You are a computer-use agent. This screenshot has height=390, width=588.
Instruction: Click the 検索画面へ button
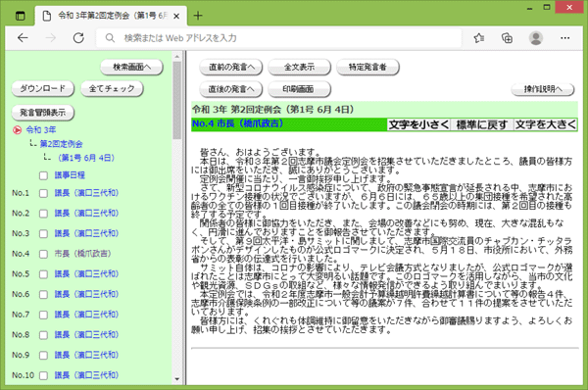click(x=131, y=68)
